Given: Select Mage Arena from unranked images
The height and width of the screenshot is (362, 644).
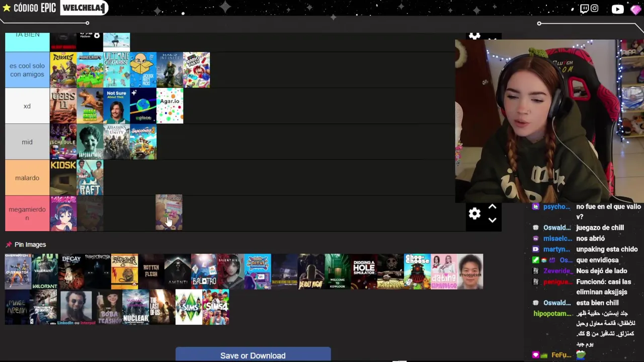Looking at the screenshot, I should click(18, 307).
